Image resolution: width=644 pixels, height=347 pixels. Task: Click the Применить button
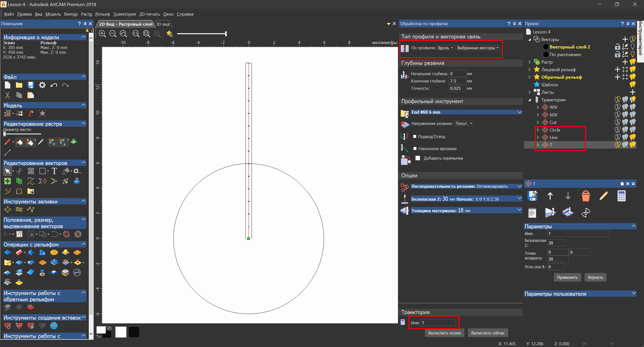[x=567, y=277]
